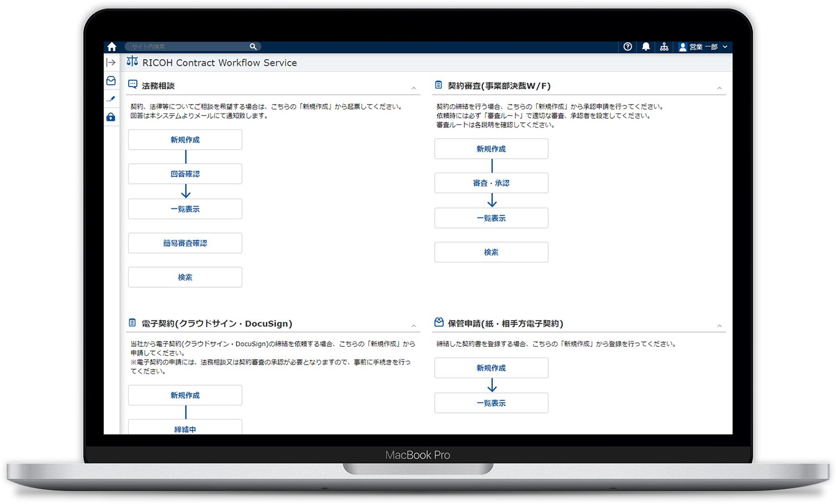Click the 保管申請(紙・相手方電子契約) title
The image size is (836, 504).
505,323
